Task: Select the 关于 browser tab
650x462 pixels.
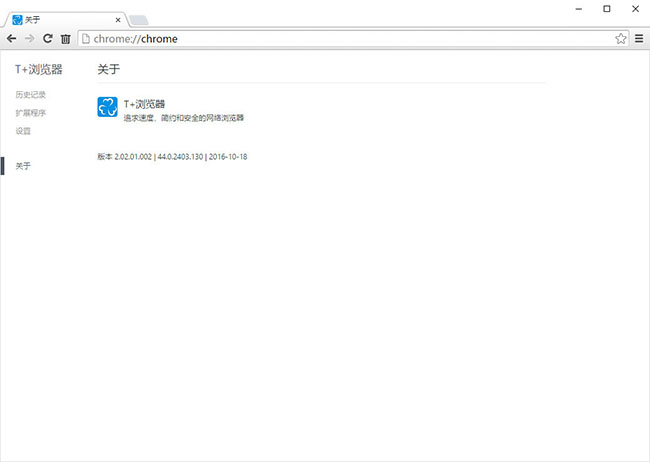Action: coord(65,19)
